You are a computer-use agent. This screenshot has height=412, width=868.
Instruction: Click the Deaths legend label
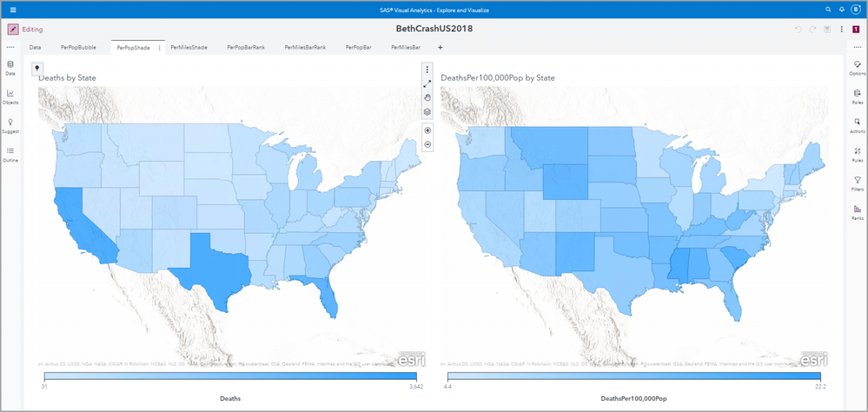pyautogui.click(x=230, y=398)
